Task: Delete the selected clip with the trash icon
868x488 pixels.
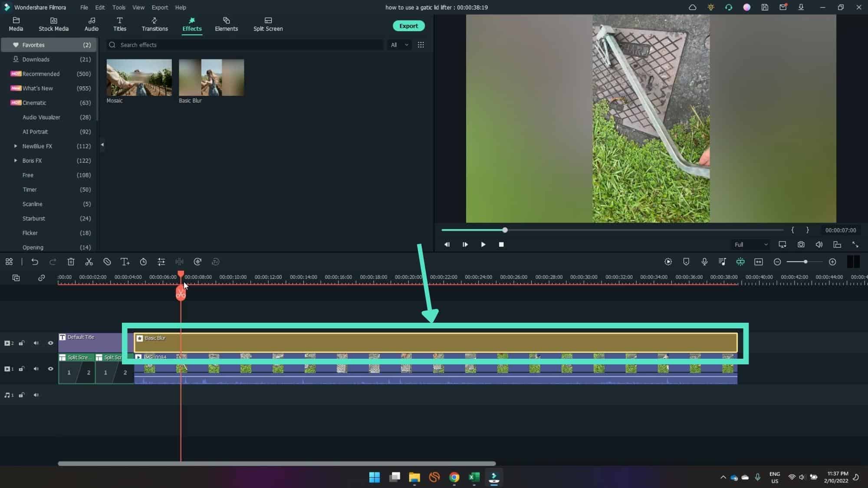Action: [x=71, y=262]
